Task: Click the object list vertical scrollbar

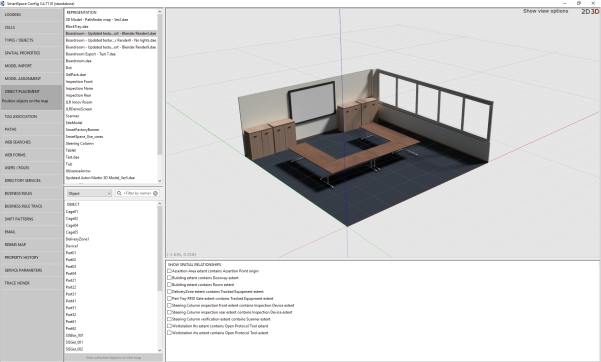Action: pyautogui.click(x=160, y=249)
